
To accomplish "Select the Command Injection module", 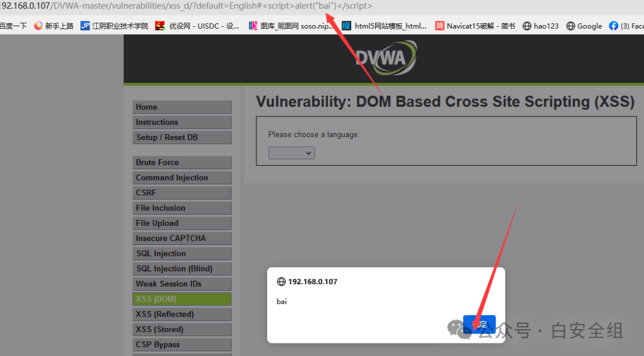I will pos(182,177).
